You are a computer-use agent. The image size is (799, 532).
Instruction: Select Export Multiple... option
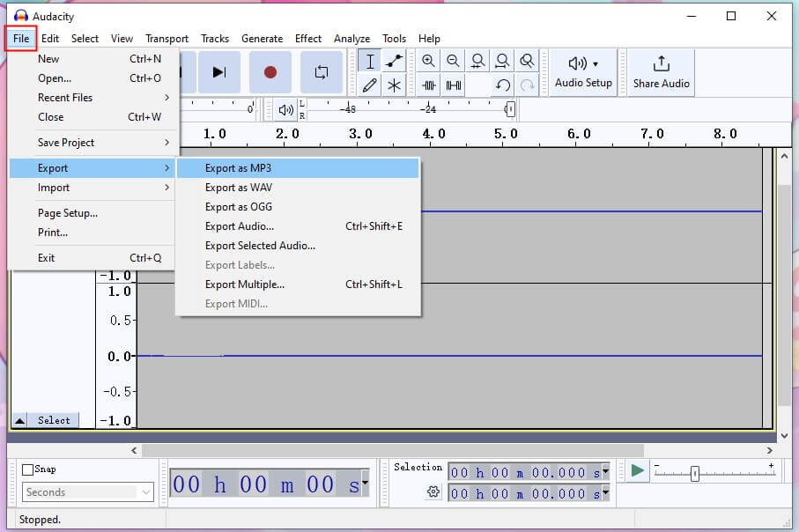[x=298, y=284]
